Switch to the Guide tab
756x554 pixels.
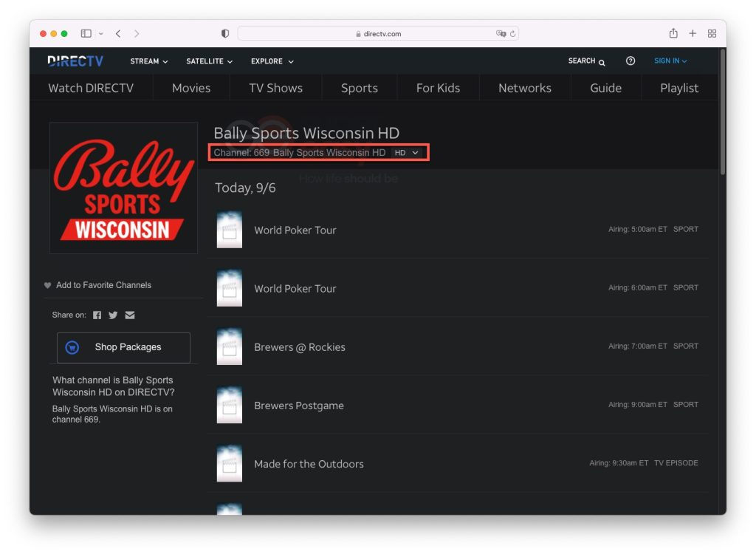pyautogui.click(x=605, y=88)
